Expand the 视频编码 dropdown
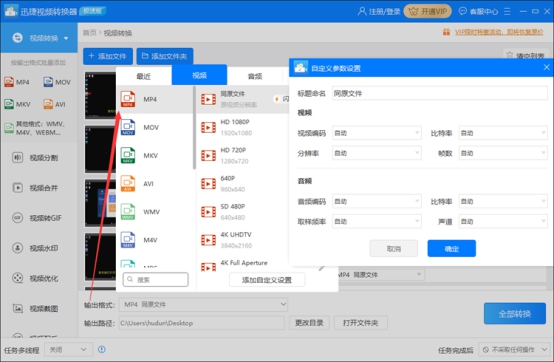This screenshot has height=362, width=554. (377, 133)
